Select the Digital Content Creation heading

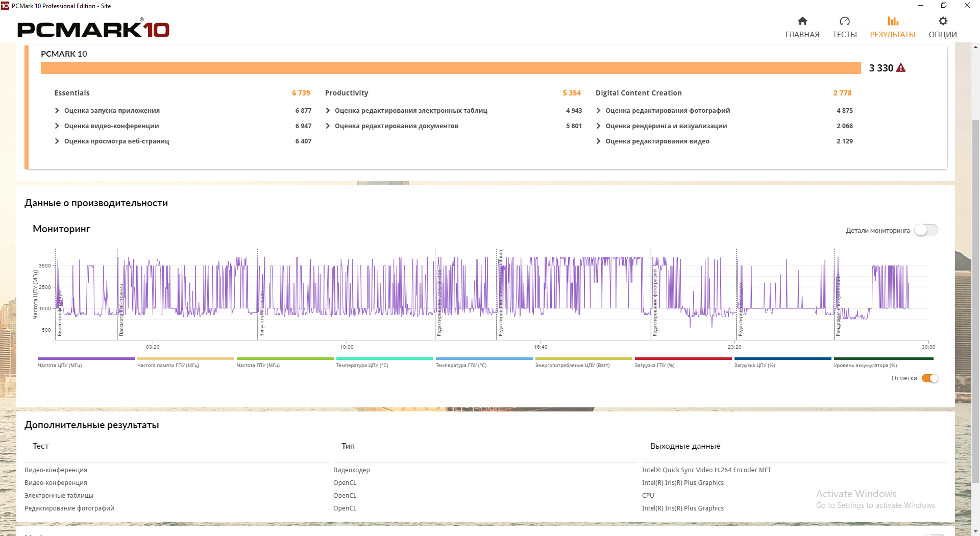pos(639,93)
